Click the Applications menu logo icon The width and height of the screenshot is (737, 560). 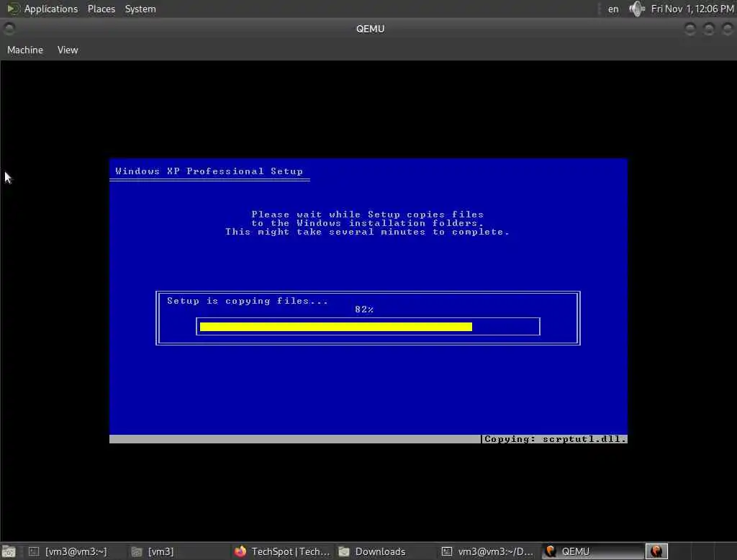pyautogui.click(x=13, y=9)
